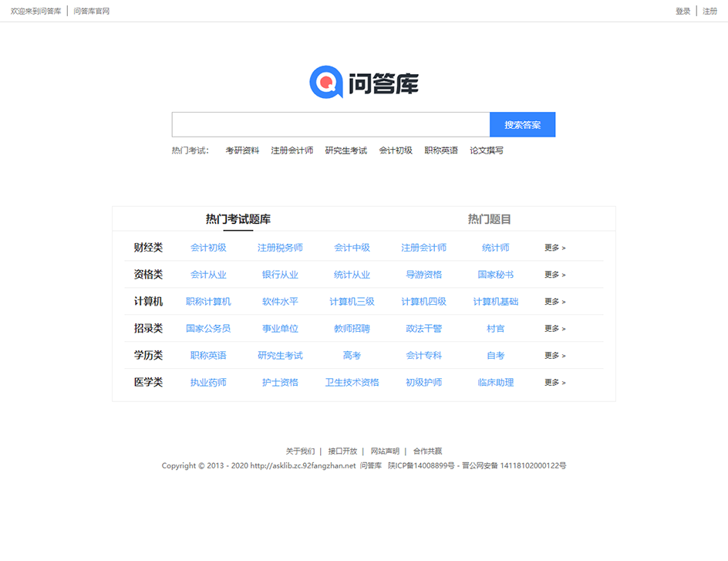Click 接口开放 in the footer
The height and width of the screenshot is (561, 728).
[343, 451]
